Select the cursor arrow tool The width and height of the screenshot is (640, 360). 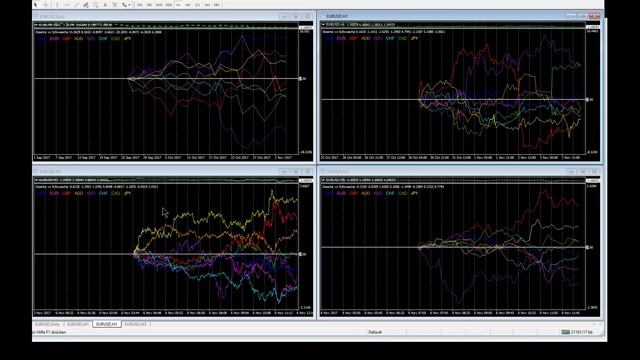36,5
